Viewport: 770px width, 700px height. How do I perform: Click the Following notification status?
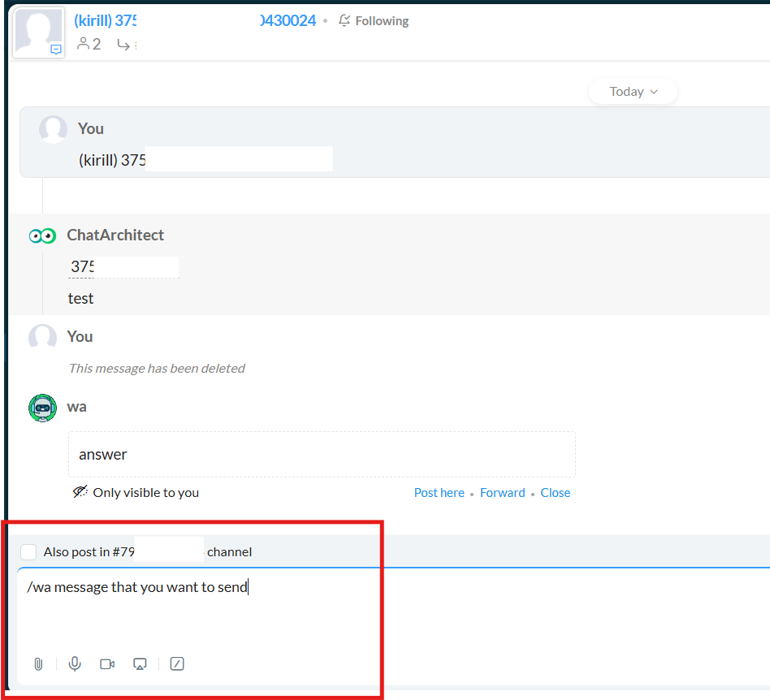[381, 21]
